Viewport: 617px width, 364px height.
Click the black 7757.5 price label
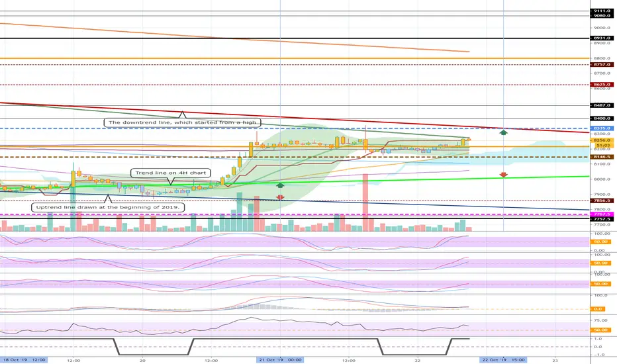(x=602, y=219)
